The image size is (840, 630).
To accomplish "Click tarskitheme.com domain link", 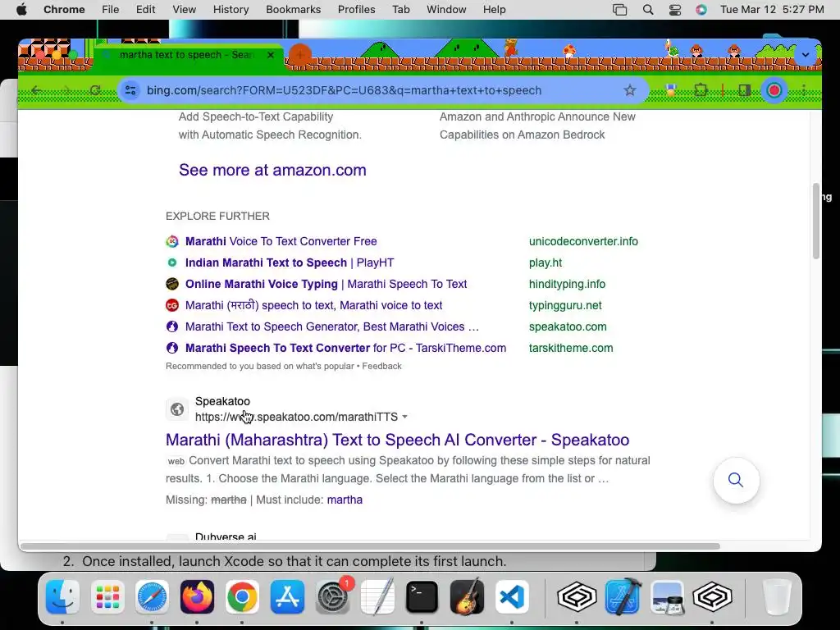I will 571,348.
